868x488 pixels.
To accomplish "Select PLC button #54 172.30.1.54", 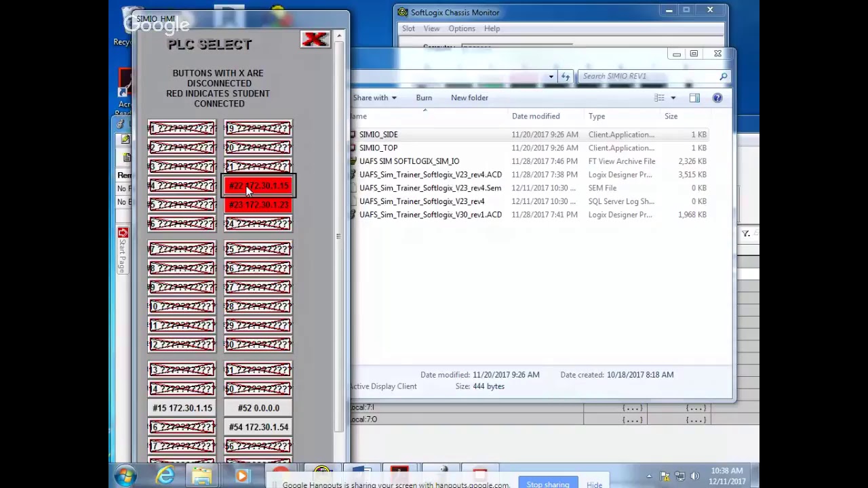I will click(258, 427).
